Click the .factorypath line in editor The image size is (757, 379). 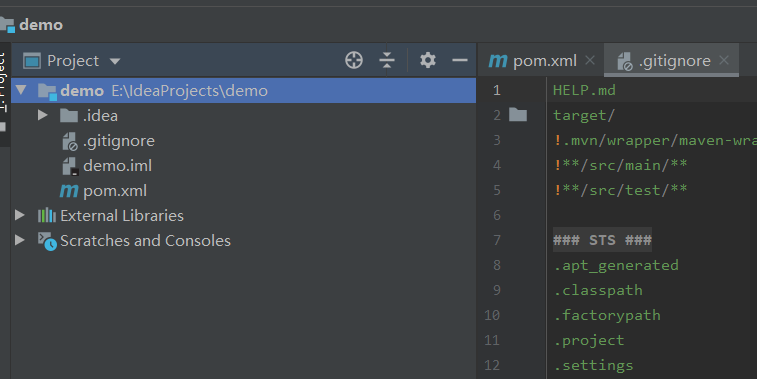click(607, 316)
